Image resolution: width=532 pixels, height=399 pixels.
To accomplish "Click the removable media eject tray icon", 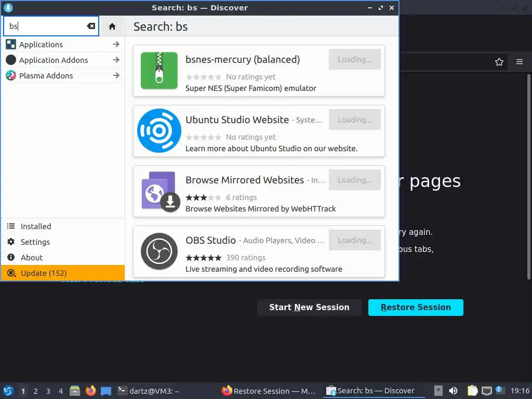I will tap(438, 391).
